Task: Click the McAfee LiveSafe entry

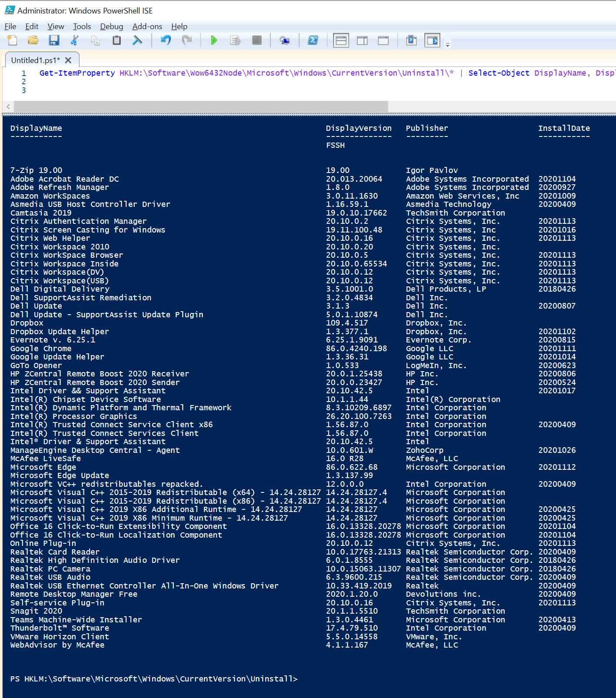Action: pos(46,459)
